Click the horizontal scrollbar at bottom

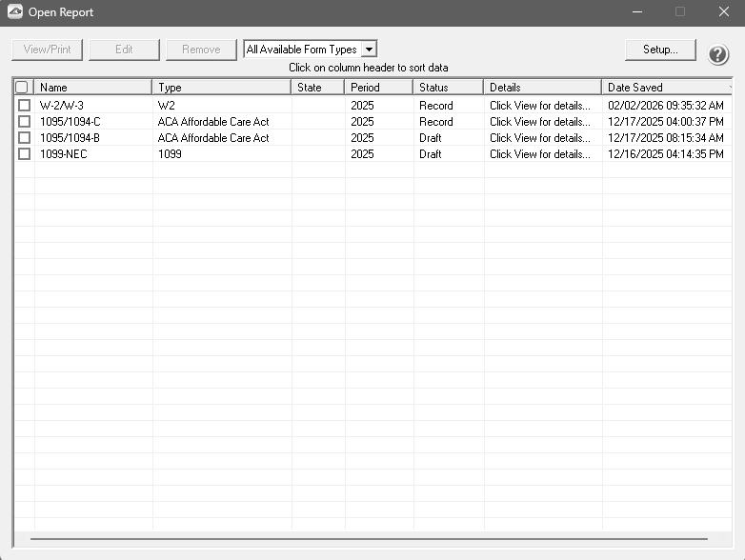[372, 539]
